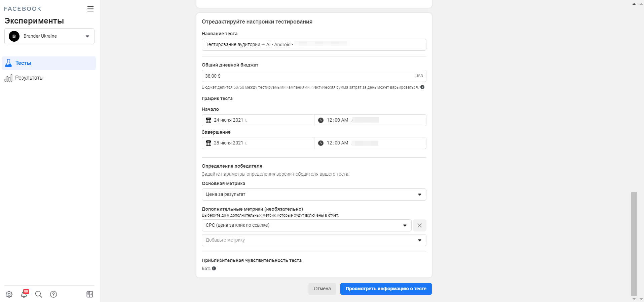Collapse sidebar using the panel icon

(90, 294)
